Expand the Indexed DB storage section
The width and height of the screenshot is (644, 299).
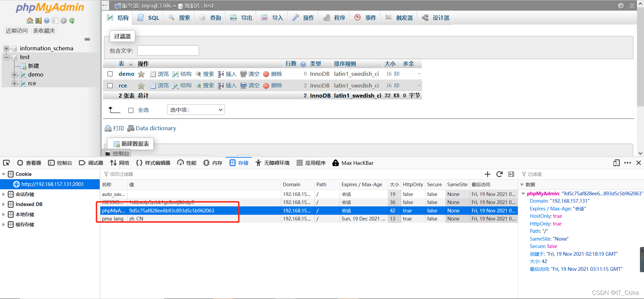point(4,204)
